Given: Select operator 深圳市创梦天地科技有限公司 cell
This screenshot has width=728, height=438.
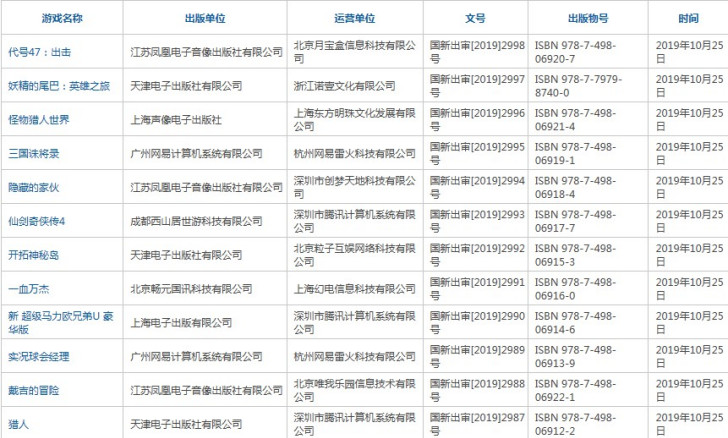Looking at the screenshot, I should point(355,188).
